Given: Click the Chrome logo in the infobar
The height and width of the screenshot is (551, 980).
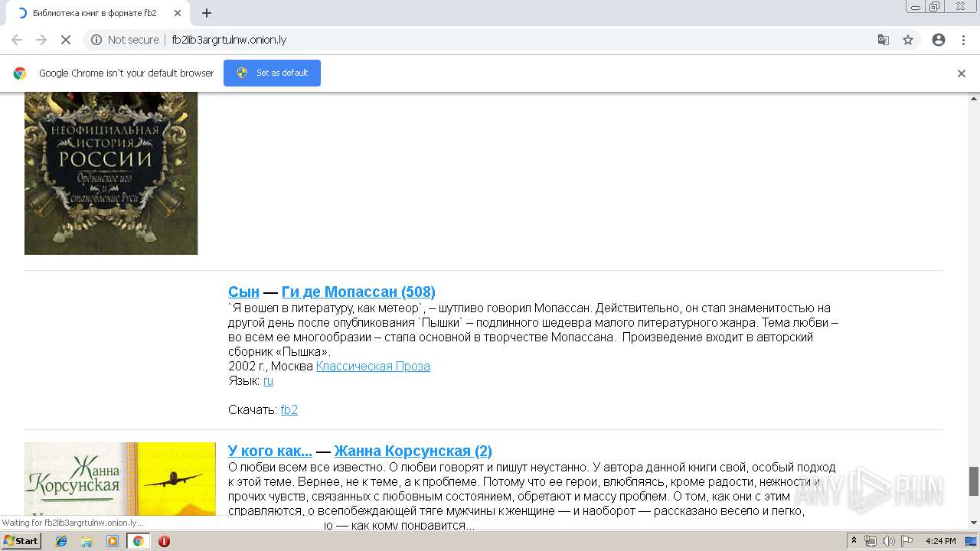Looking at the screenshot, I should coord(20,73).
